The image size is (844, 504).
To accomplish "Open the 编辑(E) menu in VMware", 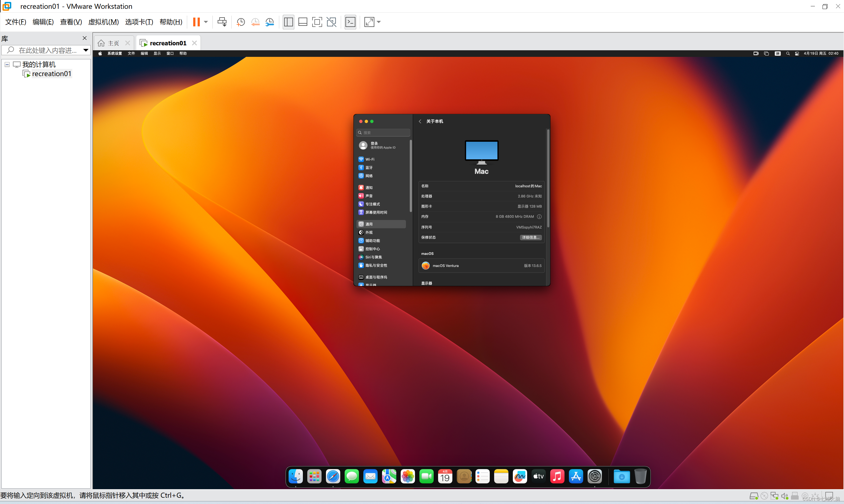I will [43, 22].
